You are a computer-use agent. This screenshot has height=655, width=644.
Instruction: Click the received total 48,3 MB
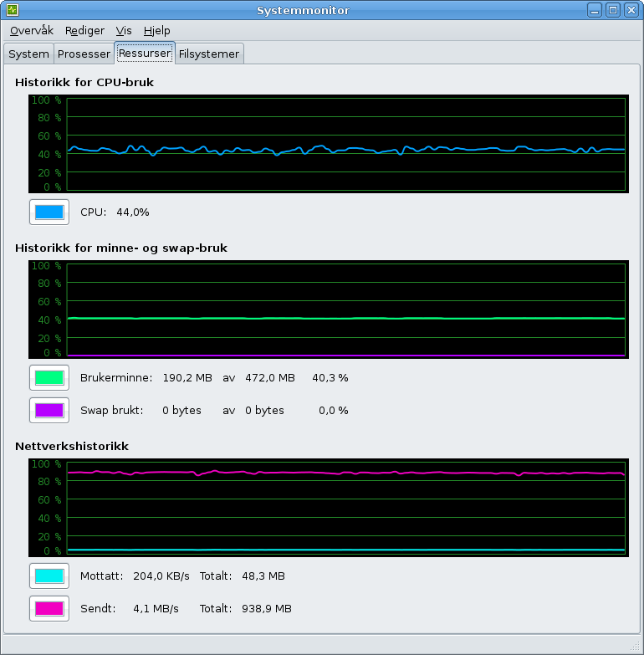point(263,576)
